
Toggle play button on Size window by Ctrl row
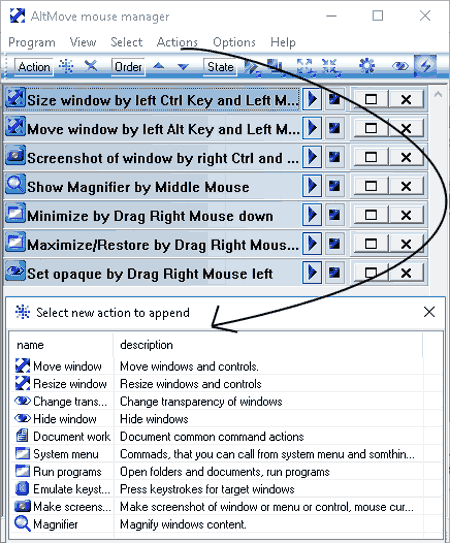pyautogui.click(x=312, y=99)
